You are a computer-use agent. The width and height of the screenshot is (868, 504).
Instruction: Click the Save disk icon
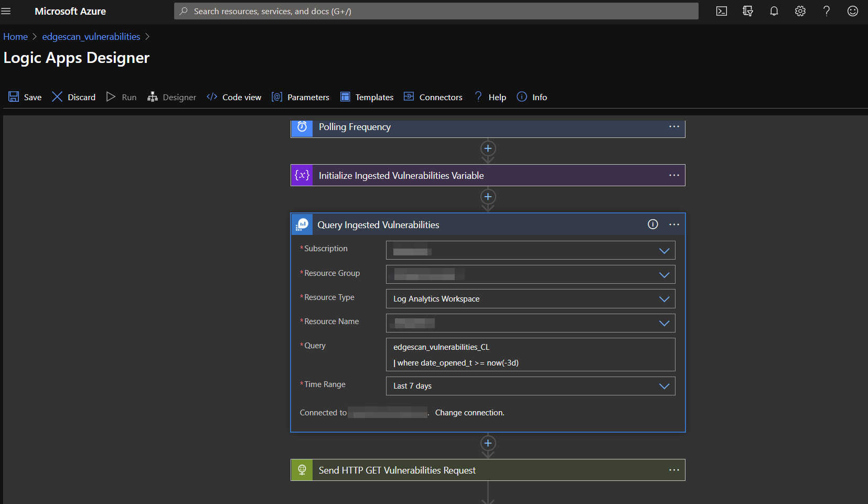coord(14,96)
